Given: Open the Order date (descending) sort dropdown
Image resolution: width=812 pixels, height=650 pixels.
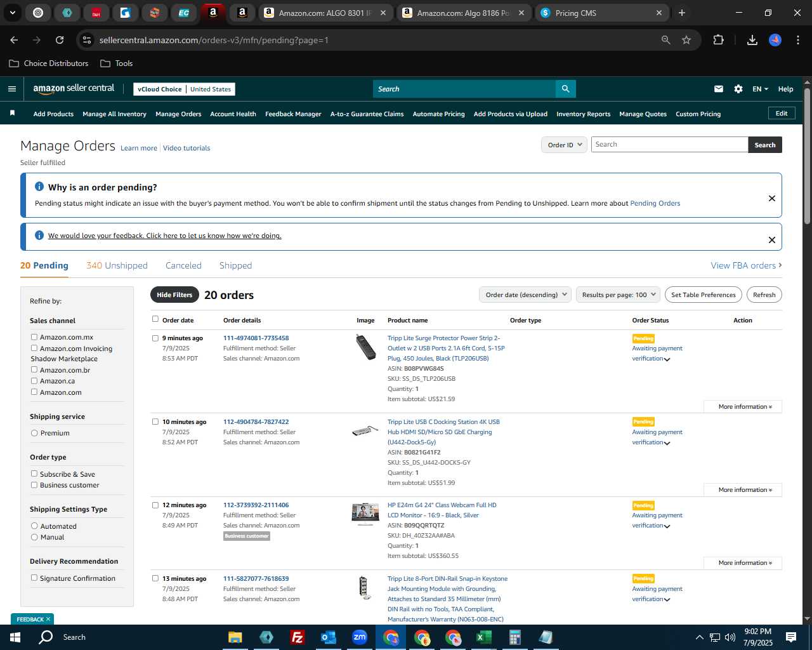Looking at the screenshot, I should coord(525,295).
